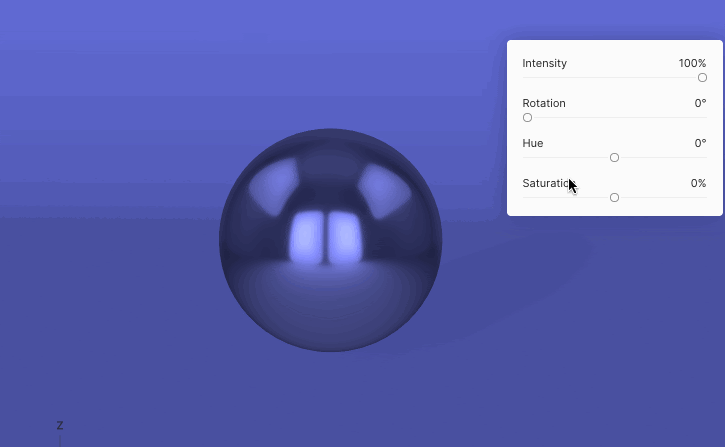The height and width of the screenshot is (447, 725).
Task: Click the Intensity label text
Action: click(x=544, y=63)
